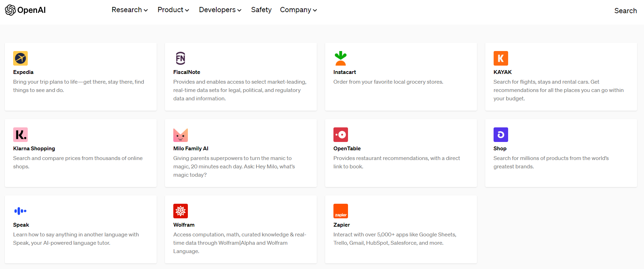Select the Zapier plugin title

pyautogui.click(x=341, y=225)
